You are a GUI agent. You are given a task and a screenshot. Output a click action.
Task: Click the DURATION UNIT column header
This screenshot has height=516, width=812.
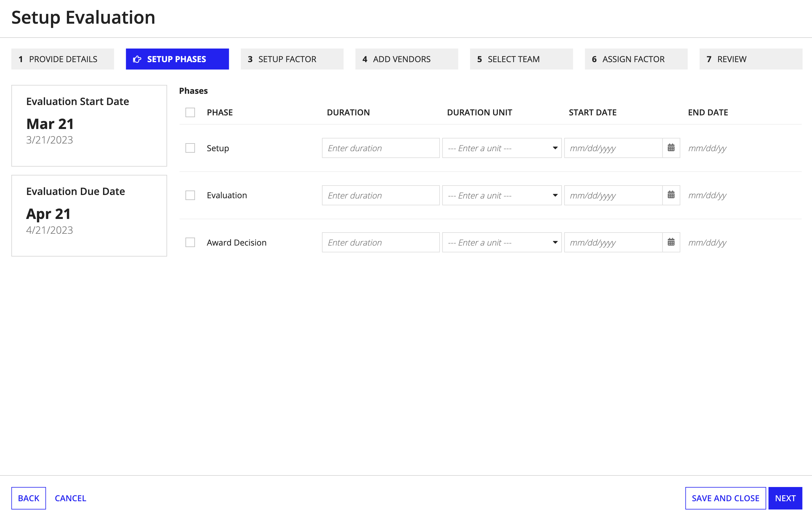click(x=479, y=112)
